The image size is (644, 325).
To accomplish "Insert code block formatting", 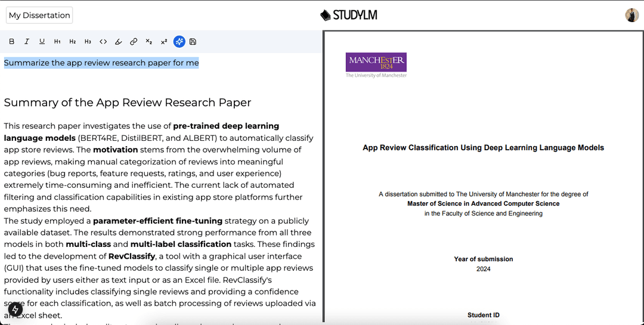I will point(103,42).
